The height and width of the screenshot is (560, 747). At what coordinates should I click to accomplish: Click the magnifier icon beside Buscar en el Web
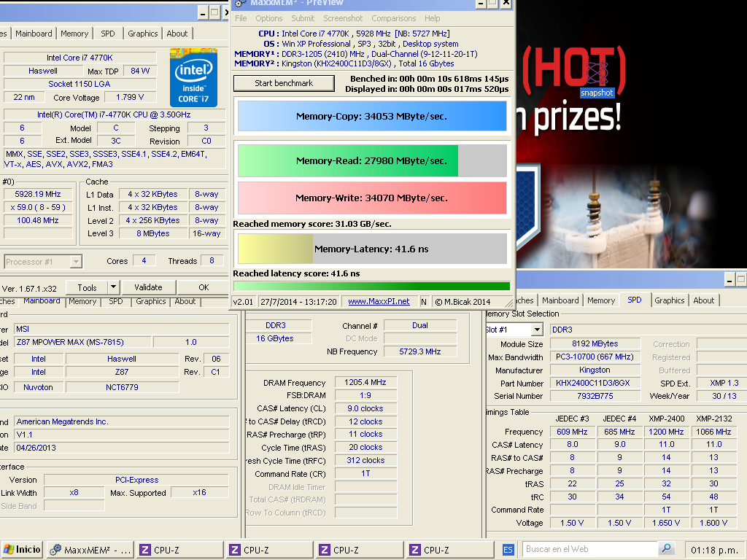pos(666,549)
